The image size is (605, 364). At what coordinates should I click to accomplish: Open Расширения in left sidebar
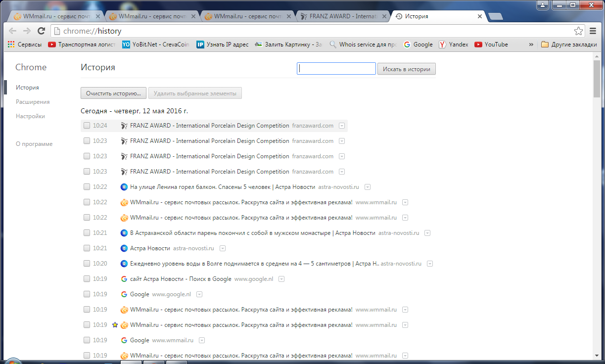(33, 102)
